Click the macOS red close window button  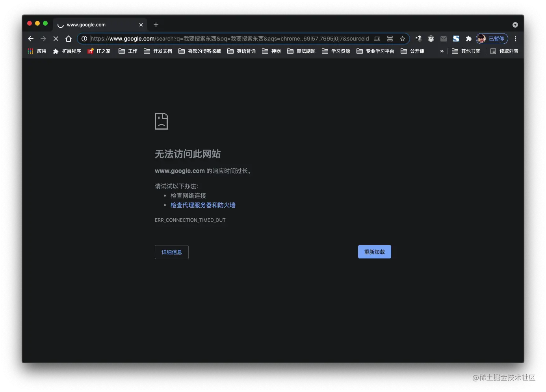30,23
